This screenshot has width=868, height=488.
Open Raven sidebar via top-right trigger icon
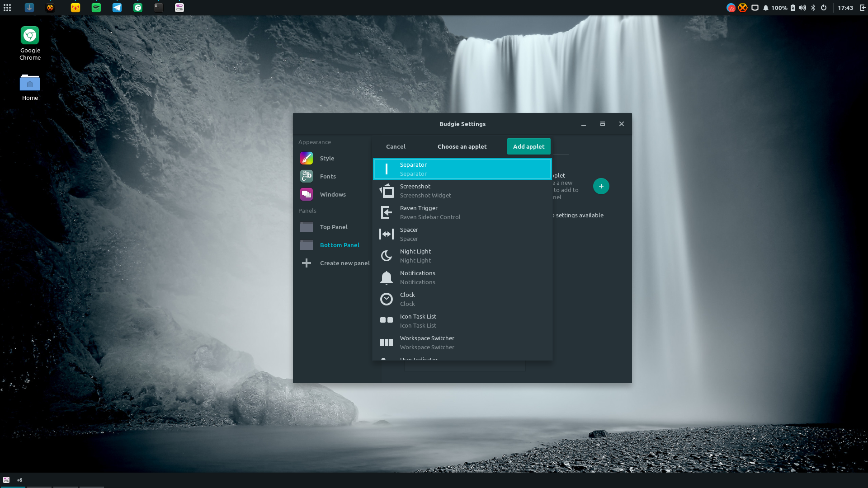863,8
